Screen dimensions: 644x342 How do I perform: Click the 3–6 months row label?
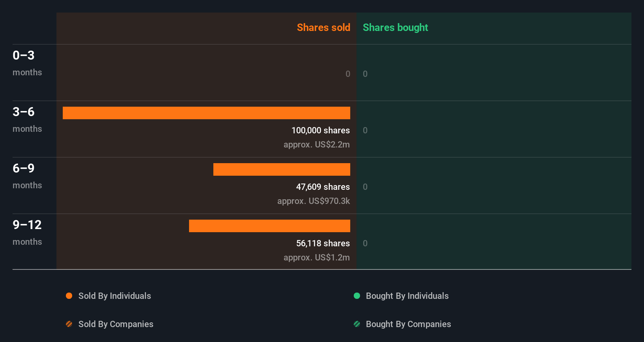pos(27,120)
